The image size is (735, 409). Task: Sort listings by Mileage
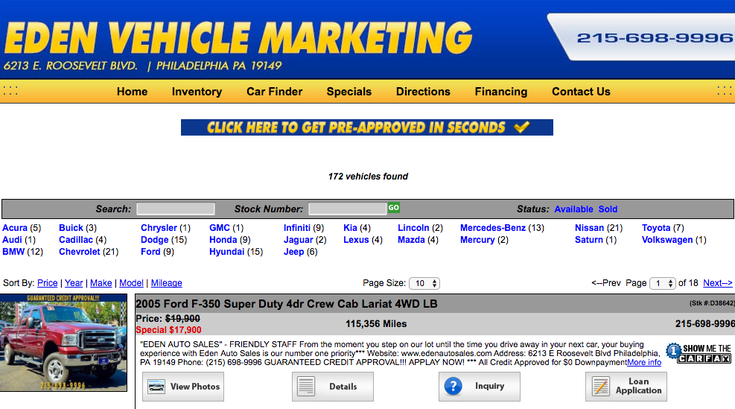coord(166,283)
